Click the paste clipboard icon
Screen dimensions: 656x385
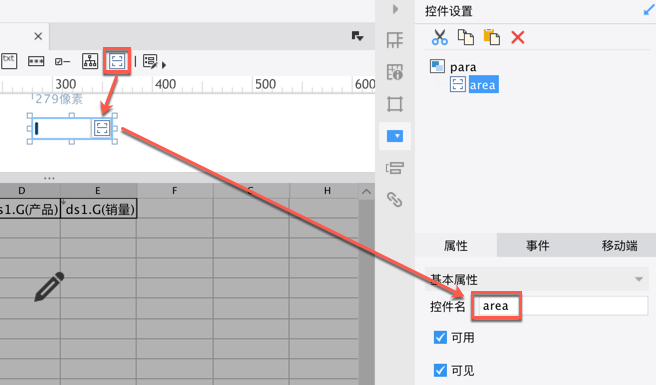pos(492,37)
